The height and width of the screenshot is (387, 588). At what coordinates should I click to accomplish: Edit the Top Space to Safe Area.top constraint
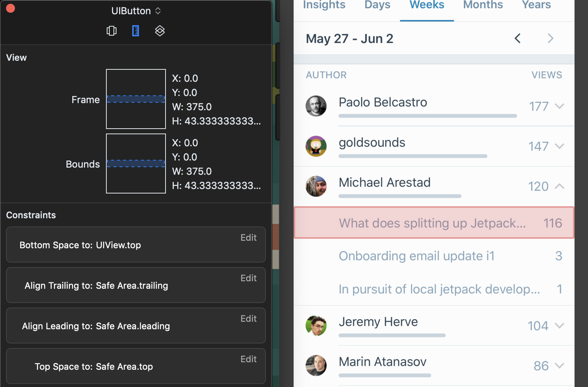click(x=248, y=359)
